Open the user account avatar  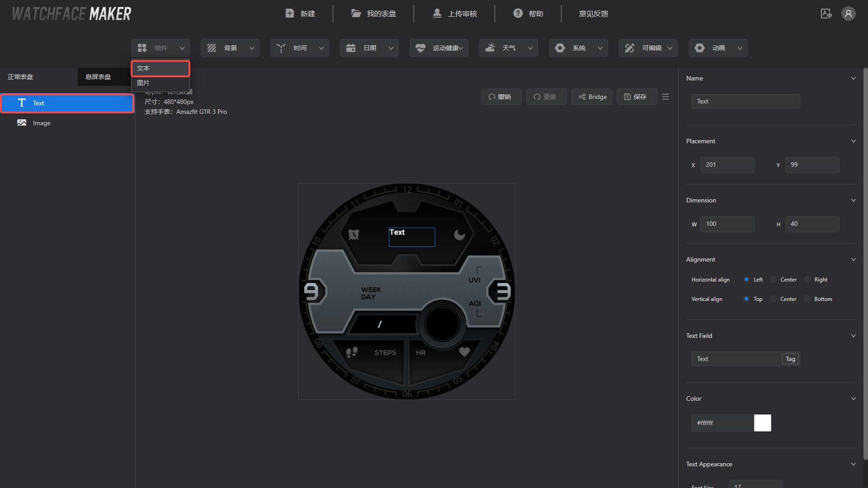coord(848,14)
